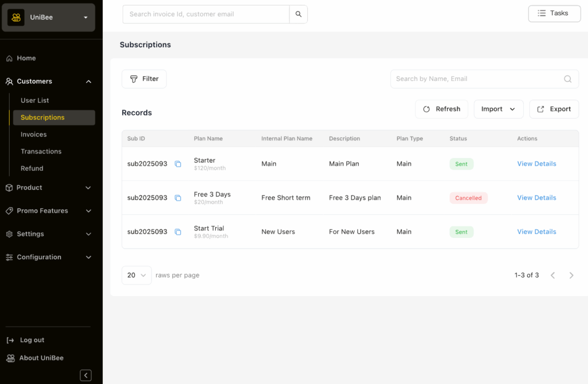Open the Import dropdown
The width and height of the screenshot is (588, 384).
pos(498,109)
